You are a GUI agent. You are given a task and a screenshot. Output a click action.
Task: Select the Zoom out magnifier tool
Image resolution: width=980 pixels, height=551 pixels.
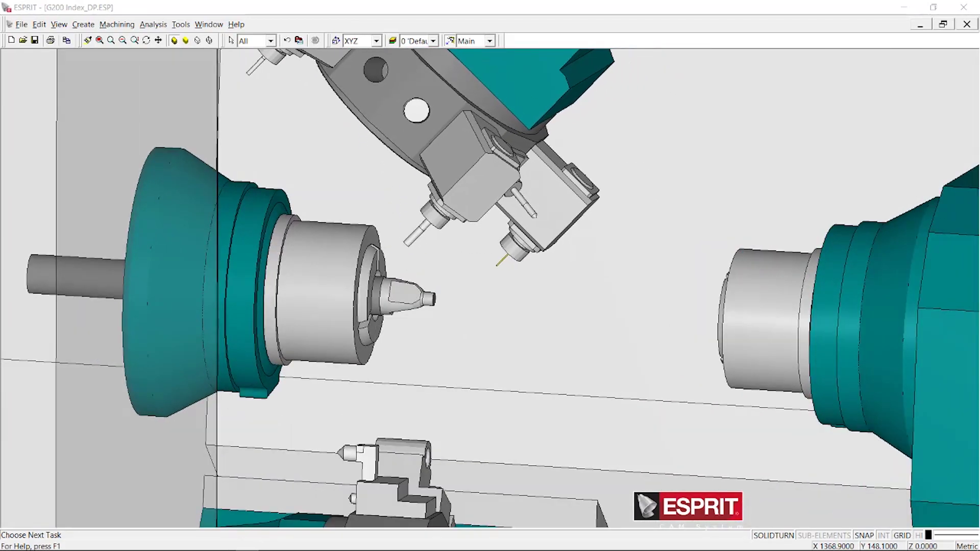pos(122,40)
